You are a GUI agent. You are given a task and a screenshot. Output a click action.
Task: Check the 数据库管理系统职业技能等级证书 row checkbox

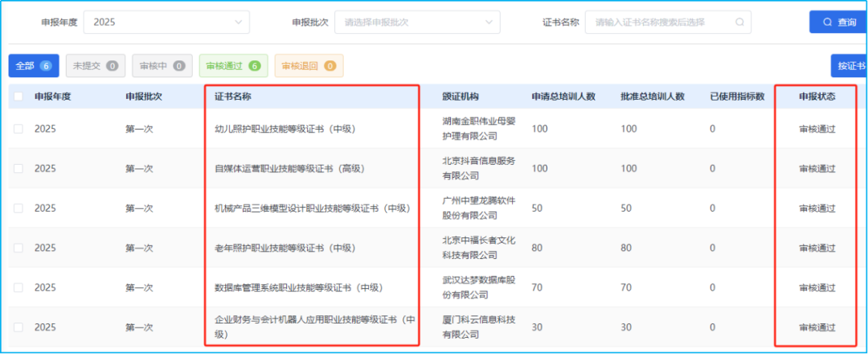(x=18, y=287)
